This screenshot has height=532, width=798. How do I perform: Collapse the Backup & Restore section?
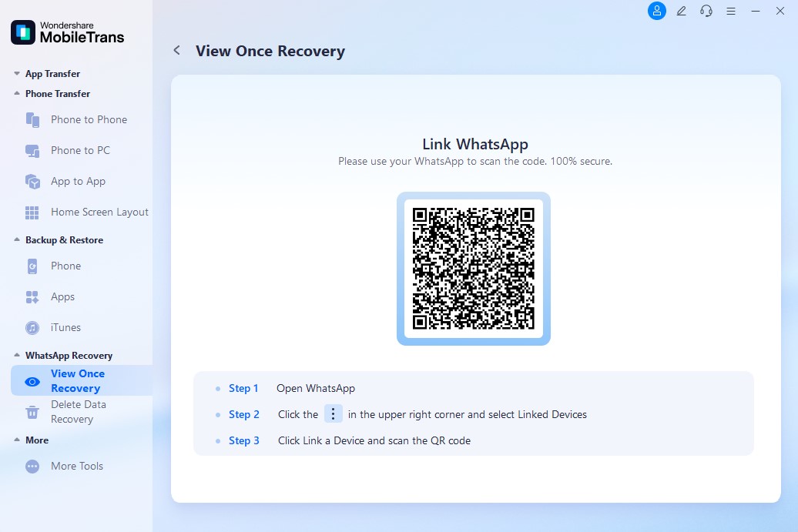pyautogui.click(x=17, y=240)
